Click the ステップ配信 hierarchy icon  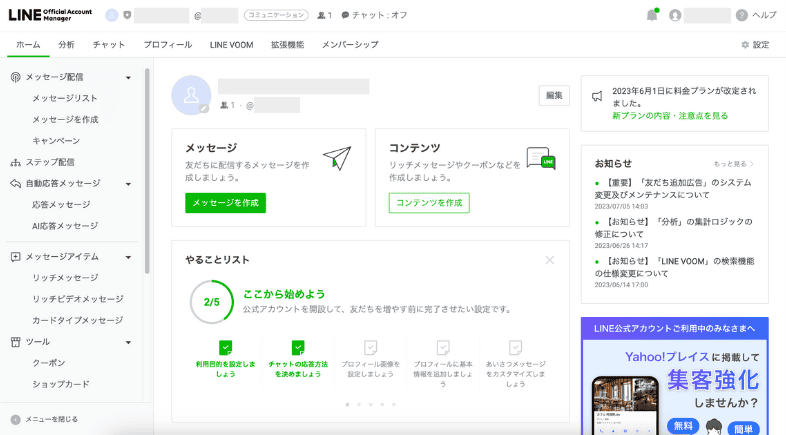(x=16, y=162)
